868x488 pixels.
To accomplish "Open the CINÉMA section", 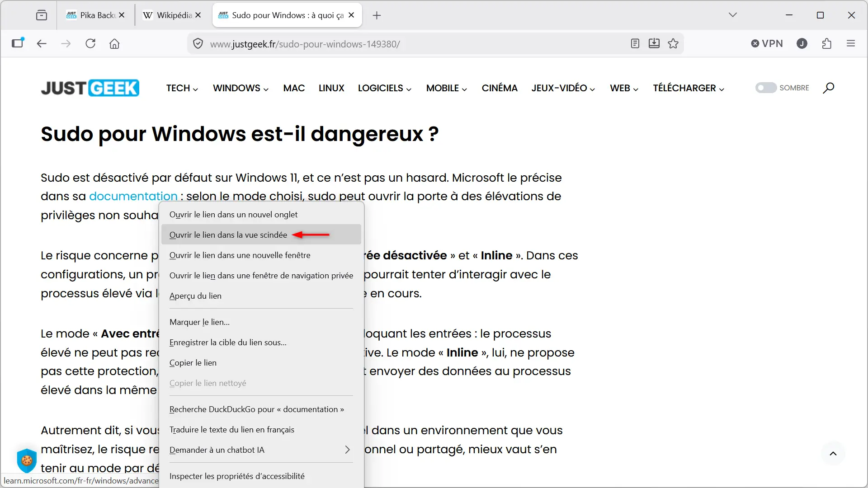I will point(500,88).
